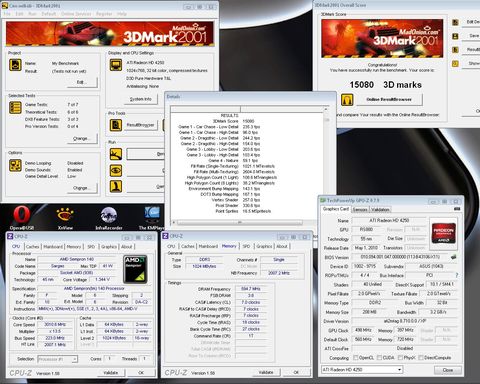Open the About tab in left CPU-Z window
Image resolution: width=480 pixels, height=384 pixels.
(x=127, y=247)
